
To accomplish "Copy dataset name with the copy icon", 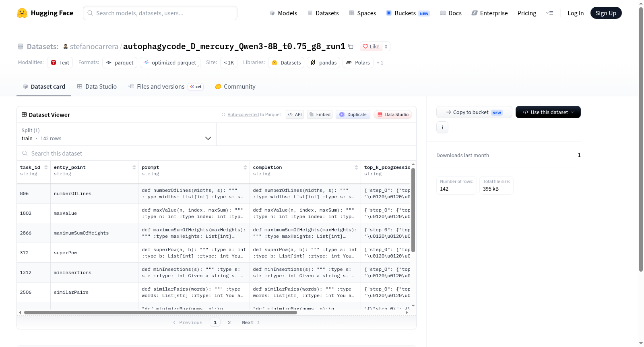I will point(351,46).
